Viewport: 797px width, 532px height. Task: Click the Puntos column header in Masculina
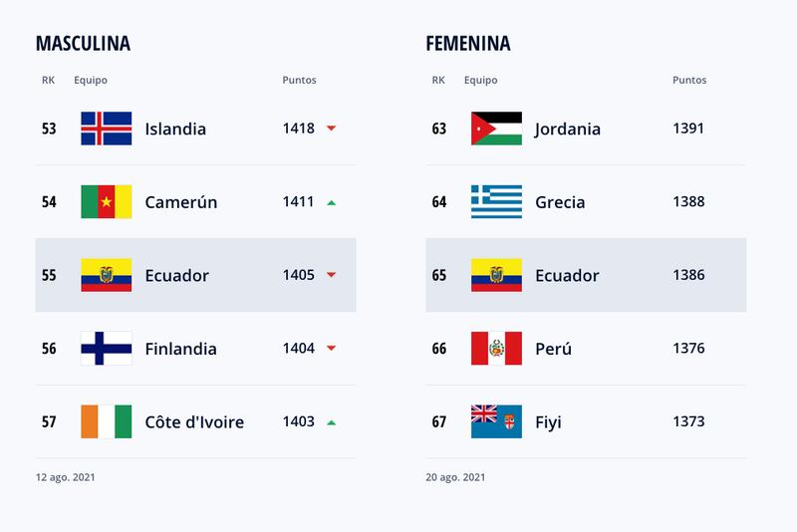300,80
